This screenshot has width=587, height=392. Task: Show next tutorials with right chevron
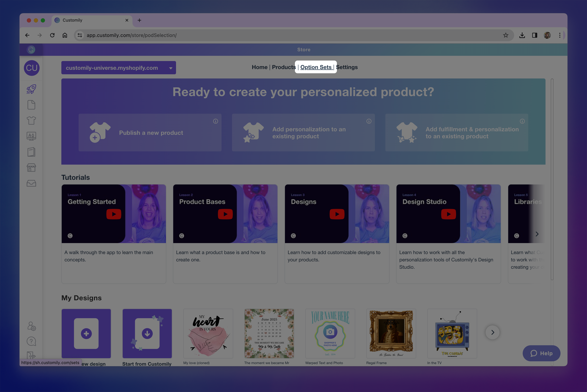coord(537,234)
